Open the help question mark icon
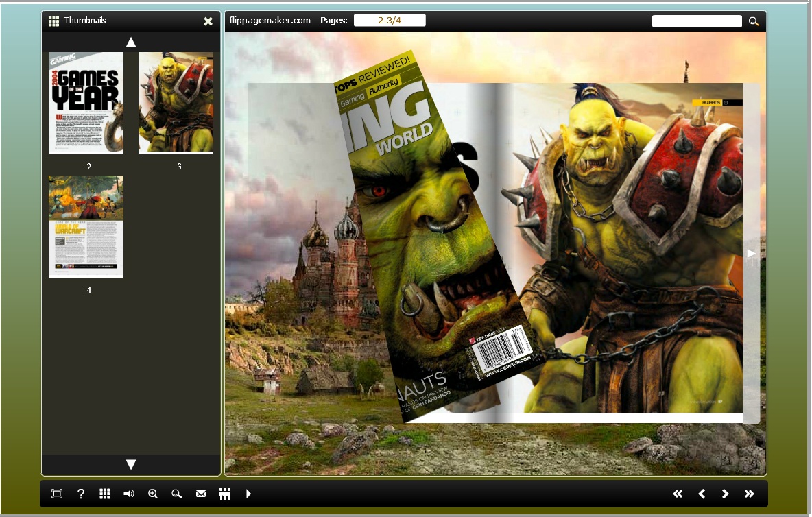Screen dimensions: 812x517 point(81,494)
